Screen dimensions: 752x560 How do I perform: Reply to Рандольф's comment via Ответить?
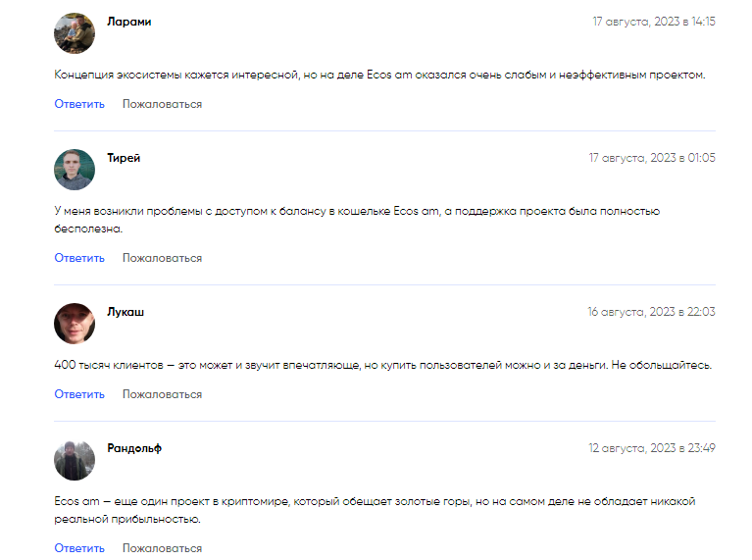tap(79, 548)
